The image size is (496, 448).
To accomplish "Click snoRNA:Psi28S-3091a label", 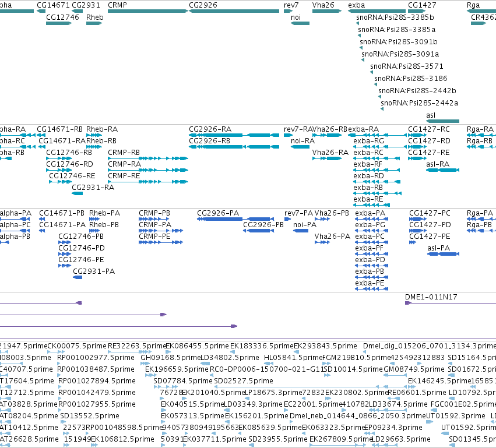I will click(x=400, y=54).
